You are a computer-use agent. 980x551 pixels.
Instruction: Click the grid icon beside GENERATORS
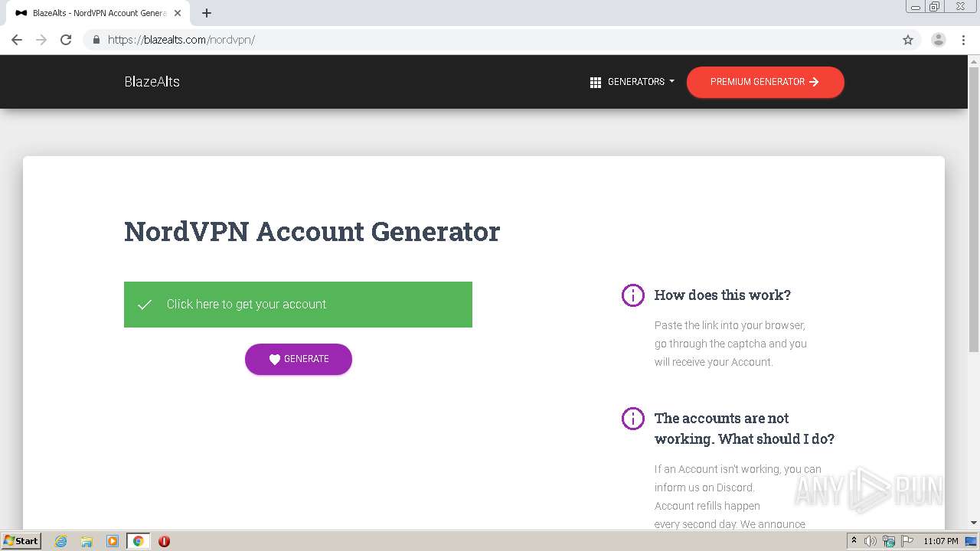click(x=596, y=83)
